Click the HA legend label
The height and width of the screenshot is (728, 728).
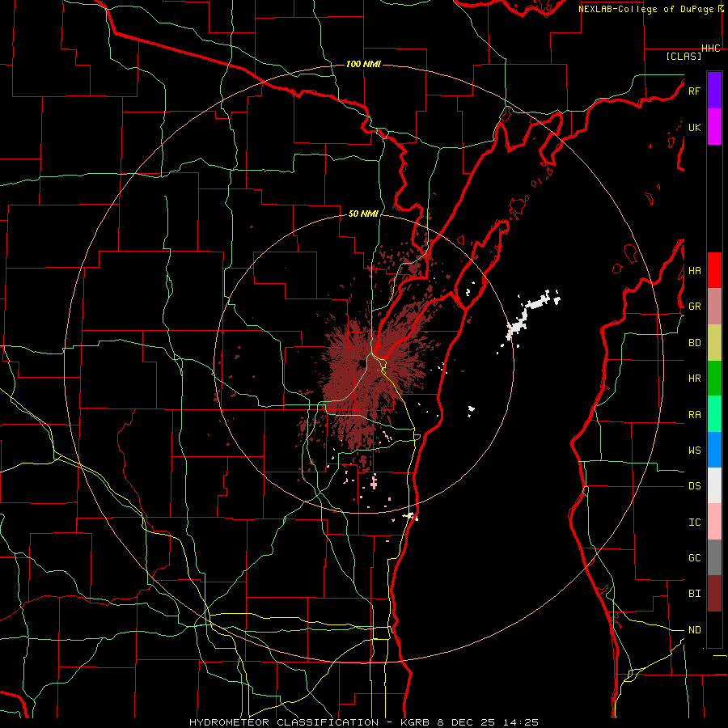(694, 270)
